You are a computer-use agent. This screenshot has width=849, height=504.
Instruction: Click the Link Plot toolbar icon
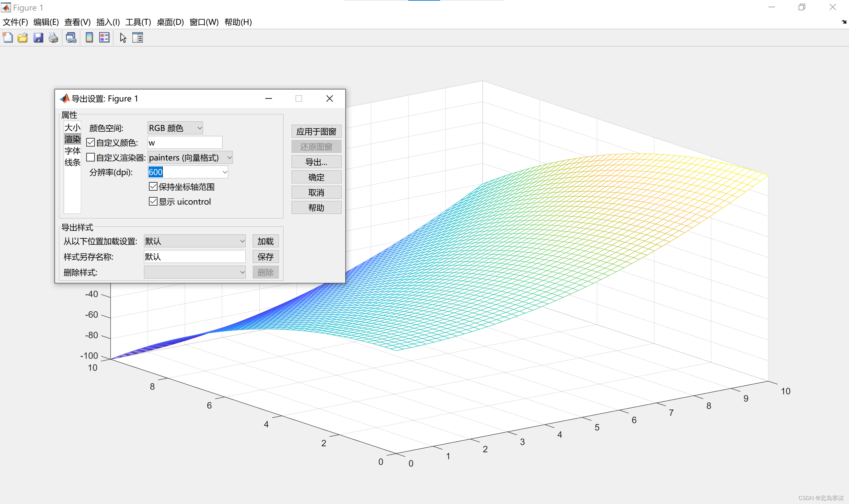pyautogui.click(x=71, y=38)
